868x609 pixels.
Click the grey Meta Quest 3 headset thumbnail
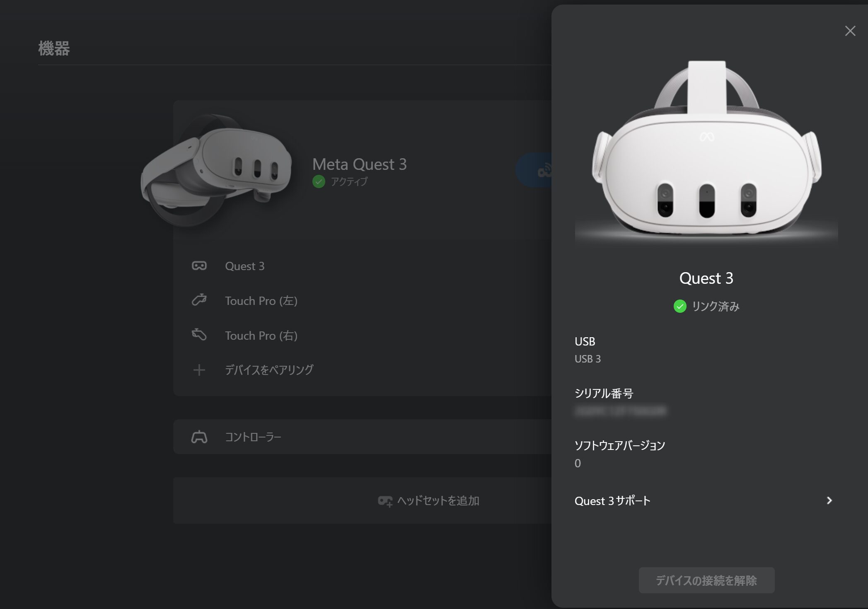216,170
